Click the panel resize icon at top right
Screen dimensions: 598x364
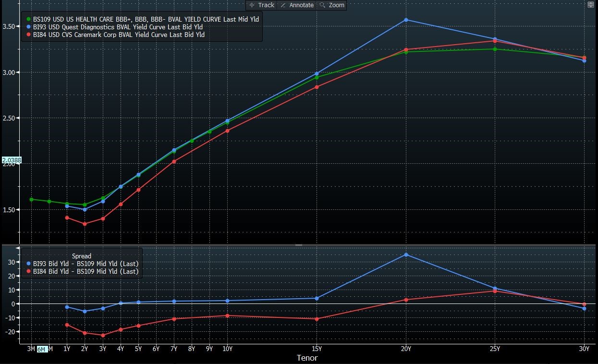(x=591, y=5)
